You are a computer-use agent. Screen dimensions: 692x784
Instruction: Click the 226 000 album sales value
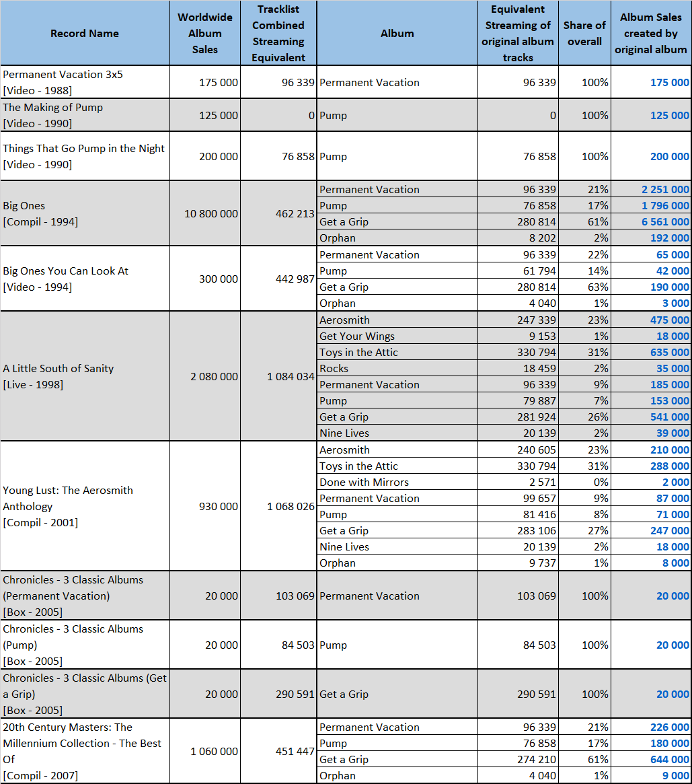(670, 727)
